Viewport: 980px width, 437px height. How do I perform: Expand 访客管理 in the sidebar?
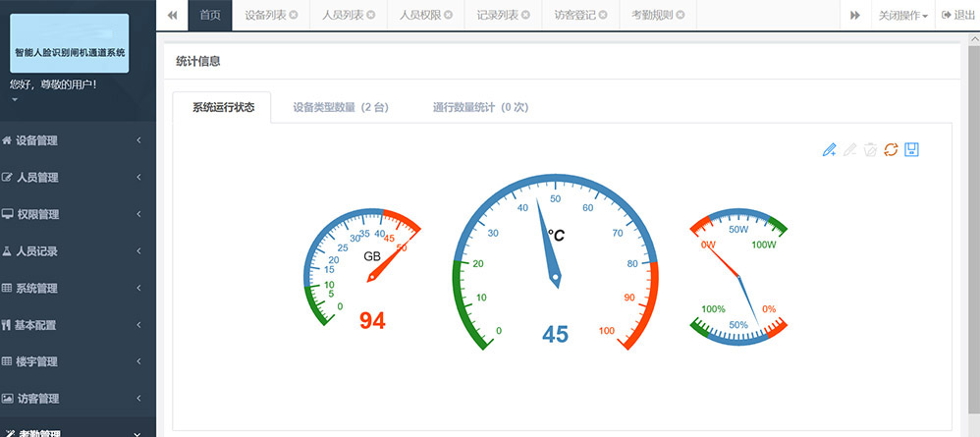(x=77, y=399)
